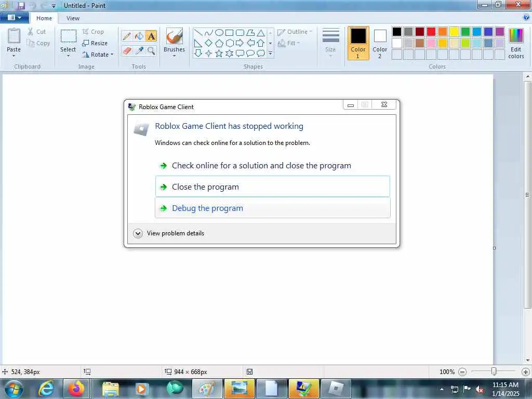This screenshot has height=399, width=532.
Task: Choose the Four-point star shape
Action: point(209,54)
